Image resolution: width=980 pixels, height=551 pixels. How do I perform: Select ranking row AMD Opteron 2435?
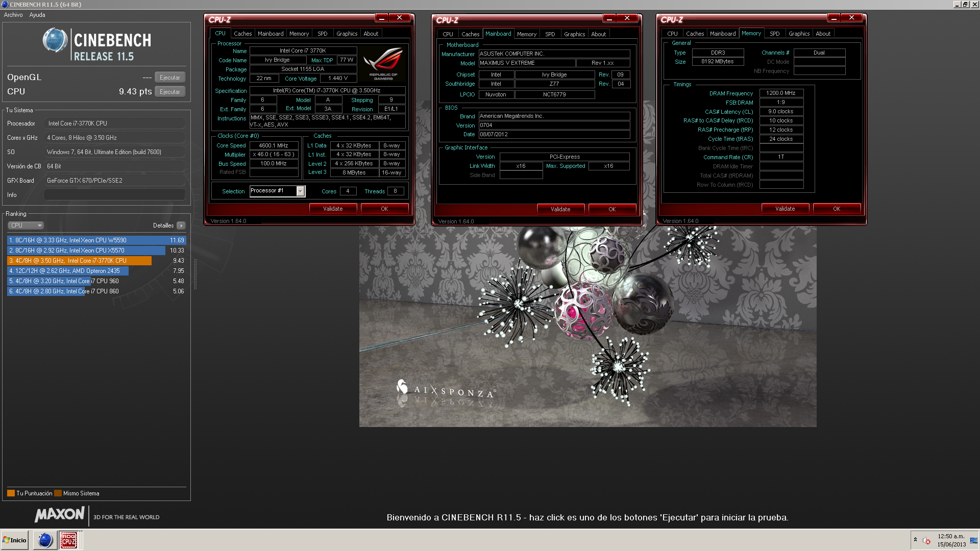(96, 271)
